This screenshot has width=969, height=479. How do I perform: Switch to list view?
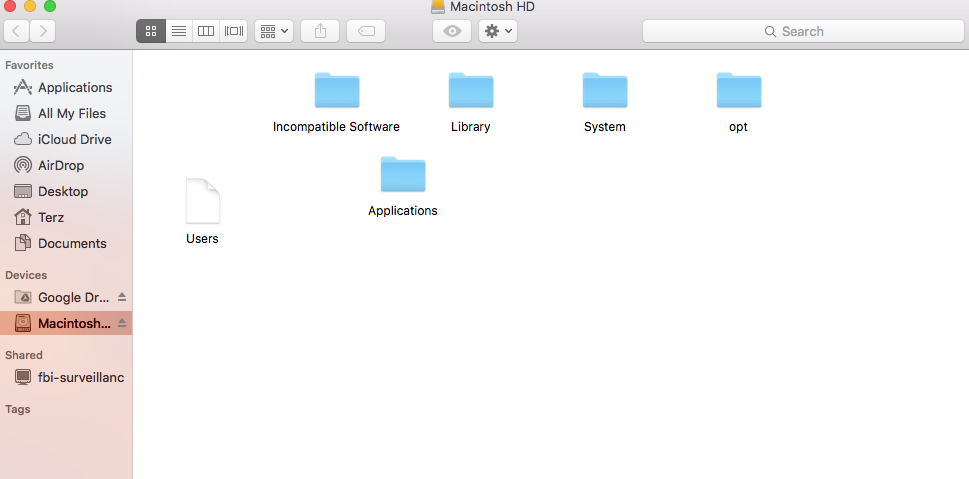[x=179, y=31]
